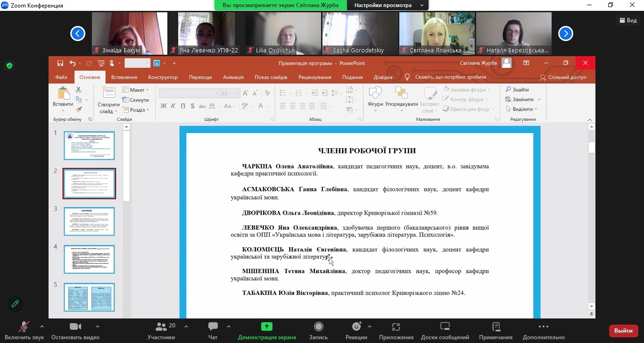The height and width of the screenshot is (343, 644).
Task: Expand Розділ section dropdown
Action: pos(135,109)
